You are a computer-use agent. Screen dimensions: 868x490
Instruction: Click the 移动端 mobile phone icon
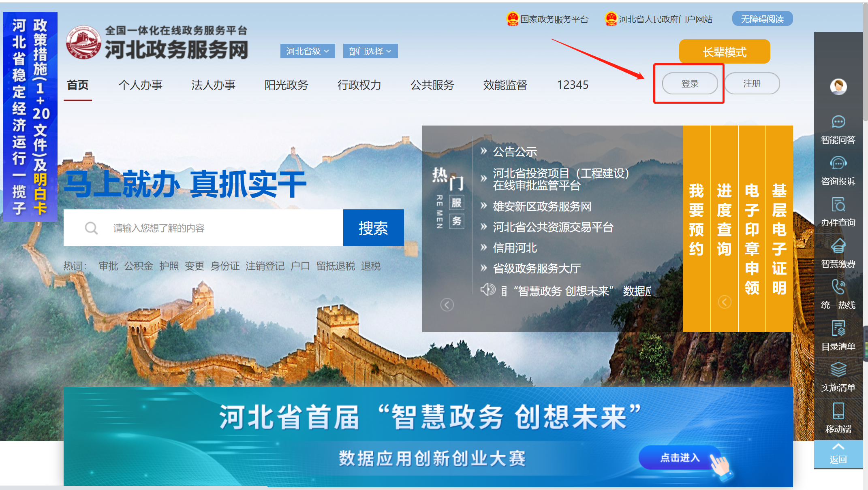(x=838, y=411)
